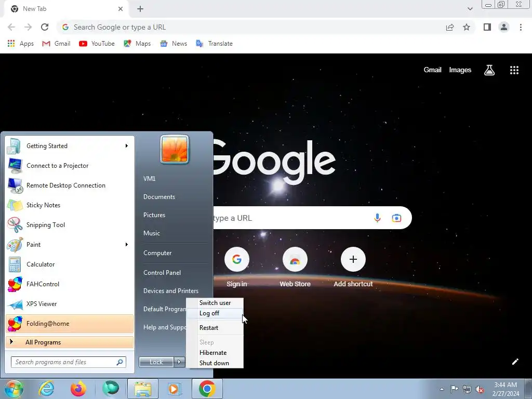
Task: Start voice search with microphone icon
Action: tap(377, 218)
